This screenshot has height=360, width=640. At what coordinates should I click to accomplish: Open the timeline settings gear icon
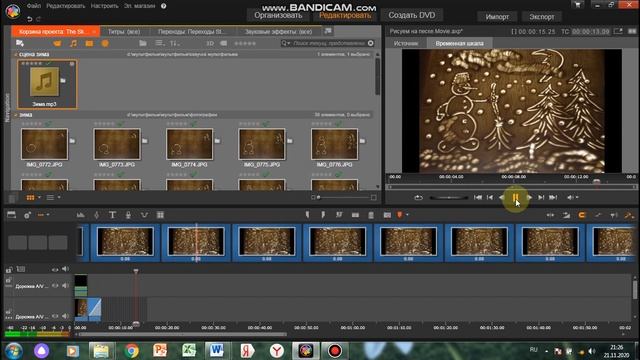27,215
